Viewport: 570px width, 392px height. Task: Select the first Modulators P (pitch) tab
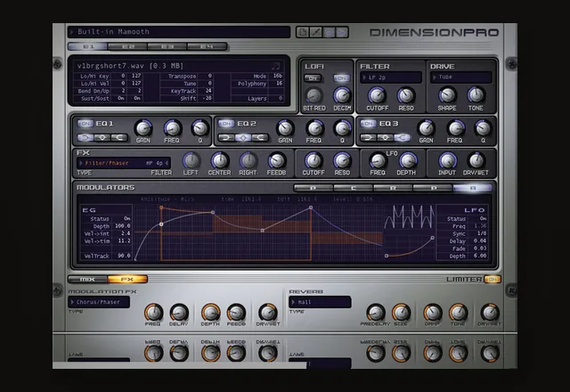tap(313, 188)
